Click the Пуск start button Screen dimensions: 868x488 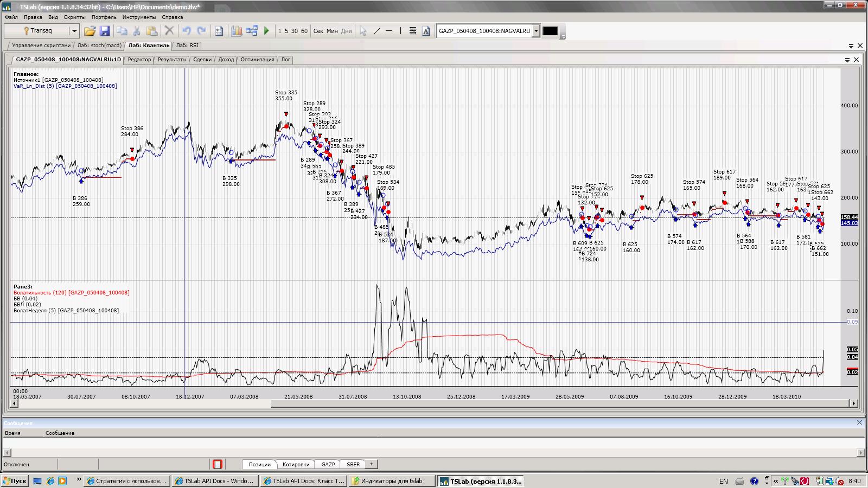15,481
